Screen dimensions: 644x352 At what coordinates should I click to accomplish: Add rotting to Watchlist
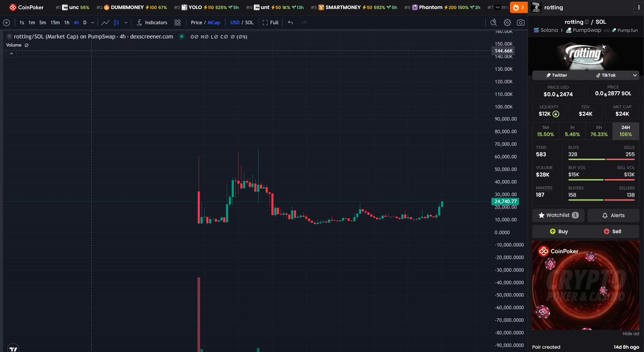click(558, 215)
